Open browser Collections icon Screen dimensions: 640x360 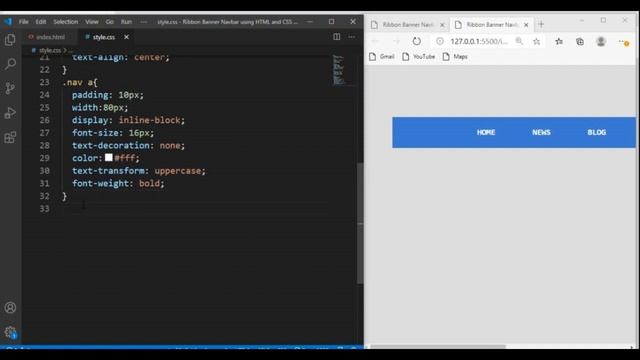(x=580, y=41)
